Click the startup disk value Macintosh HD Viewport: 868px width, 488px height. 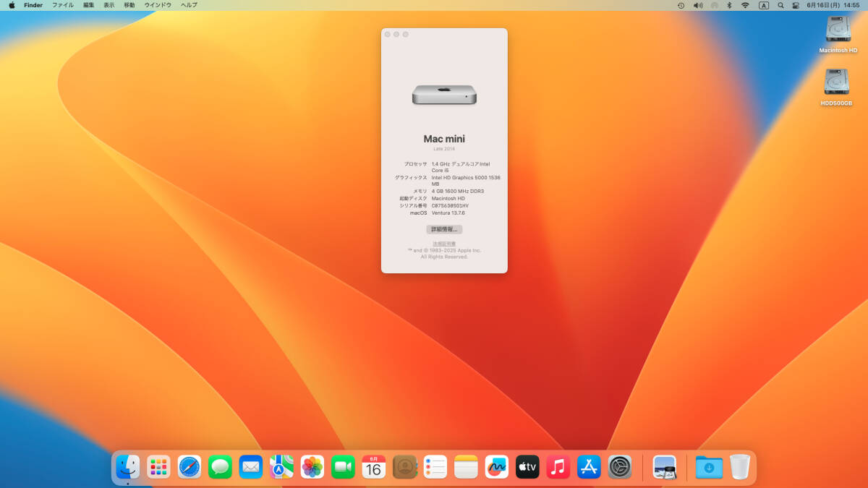coord(448,198)
